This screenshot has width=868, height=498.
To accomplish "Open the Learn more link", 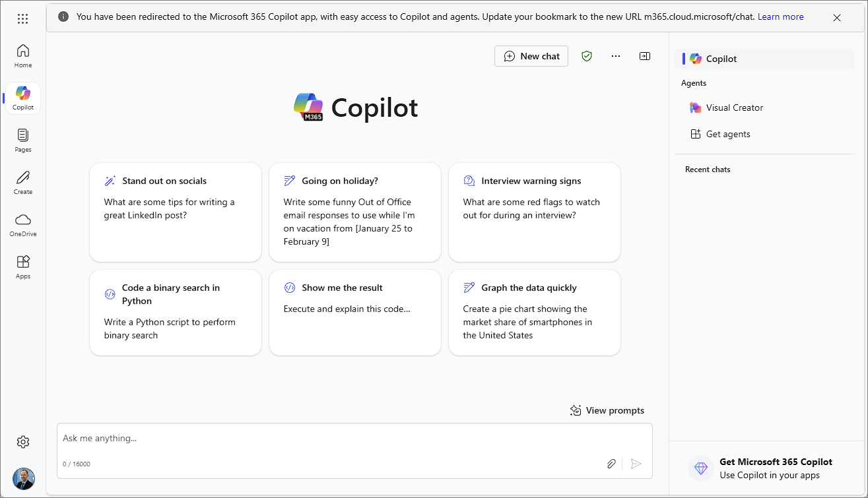I will tap(781, 16).
